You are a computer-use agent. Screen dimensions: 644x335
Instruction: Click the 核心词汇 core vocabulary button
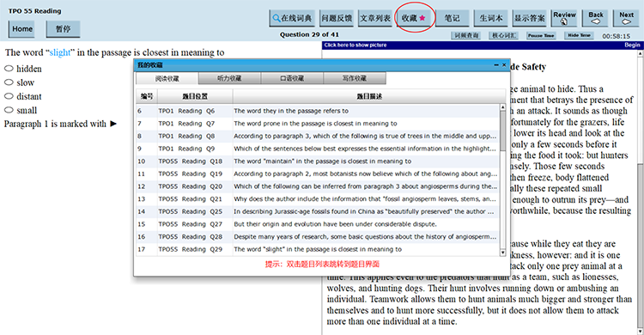504,36
